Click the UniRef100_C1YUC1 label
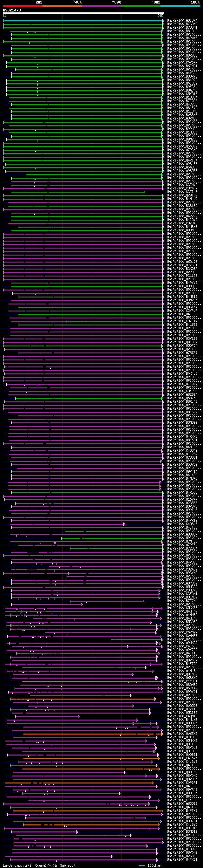This screenshot has height=868, width=203. click(x=182, y=682)
